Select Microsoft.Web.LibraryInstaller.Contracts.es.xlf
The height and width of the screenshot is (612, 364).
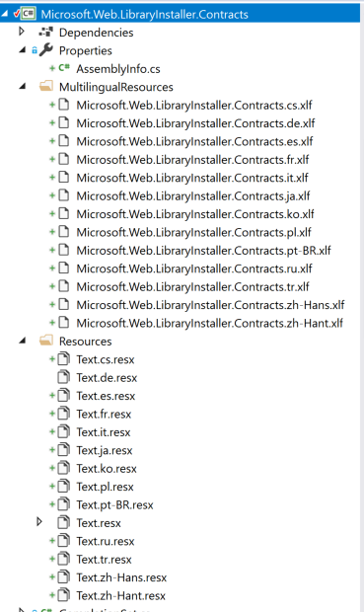(x=194, y=142)
